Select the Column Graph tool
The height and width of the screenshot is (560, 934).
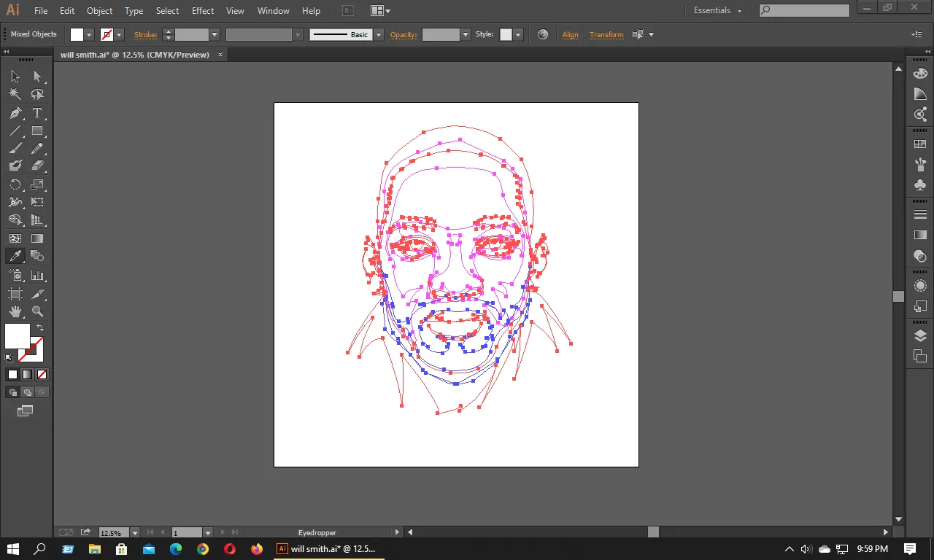[x=37, y=276]
